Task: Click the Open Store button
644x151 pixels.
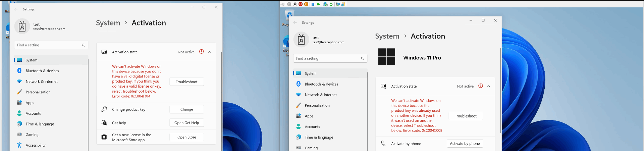Action: point(186,137)
